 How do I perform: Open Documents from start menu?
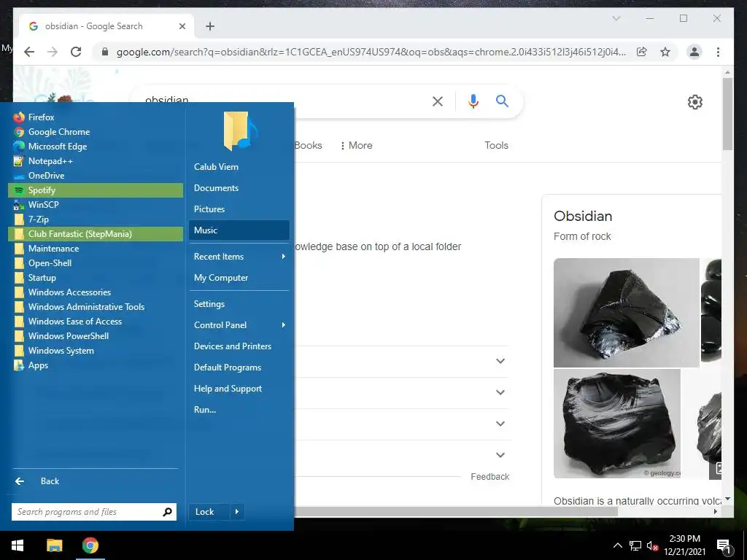tap(239, 188)
